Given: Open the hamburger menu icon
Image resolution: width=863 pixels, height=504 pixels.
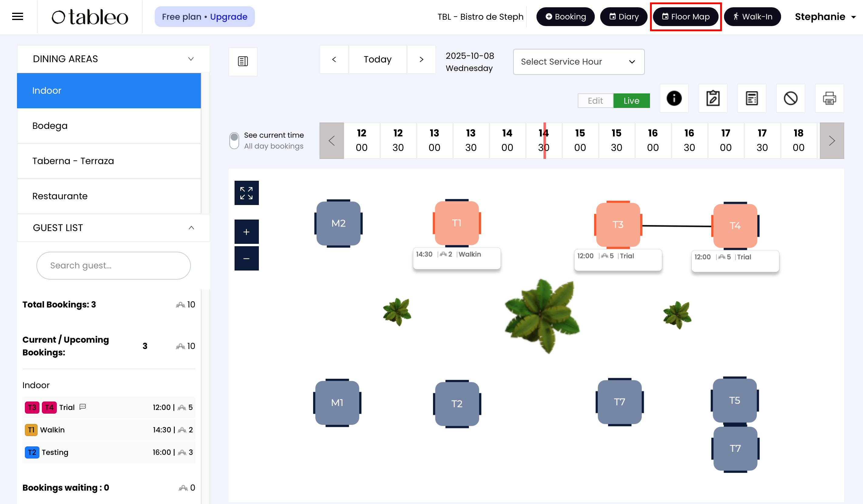Looking at the screenshot, I should coord(18,16).
